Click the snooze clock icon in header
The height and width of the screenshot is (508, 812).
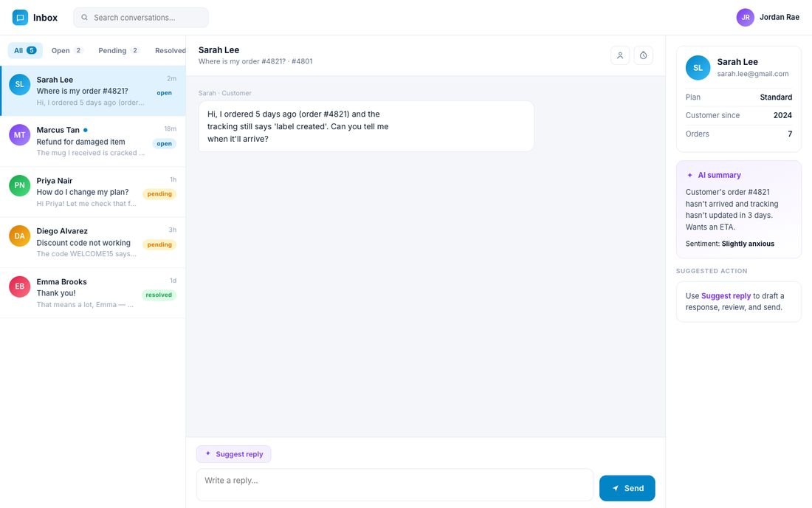(643, 55)
